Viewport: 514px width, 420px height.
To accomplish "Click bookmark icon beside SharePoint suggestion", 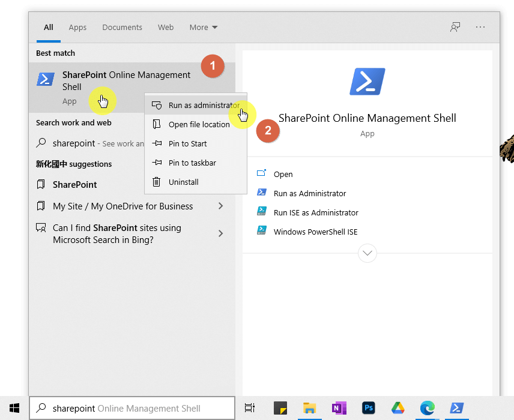I will pos(41,184).
